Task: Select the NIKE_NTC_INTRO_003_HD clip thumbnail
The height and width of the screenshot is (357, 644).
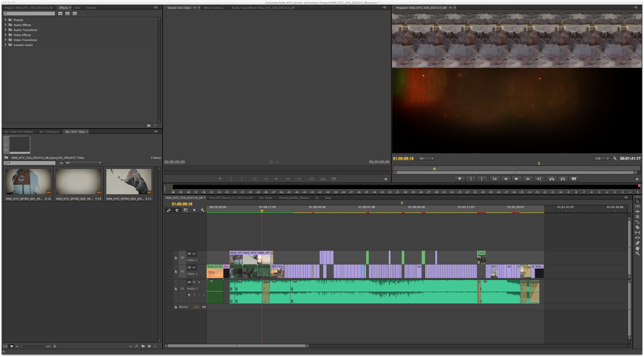Action: coord(129,182)
